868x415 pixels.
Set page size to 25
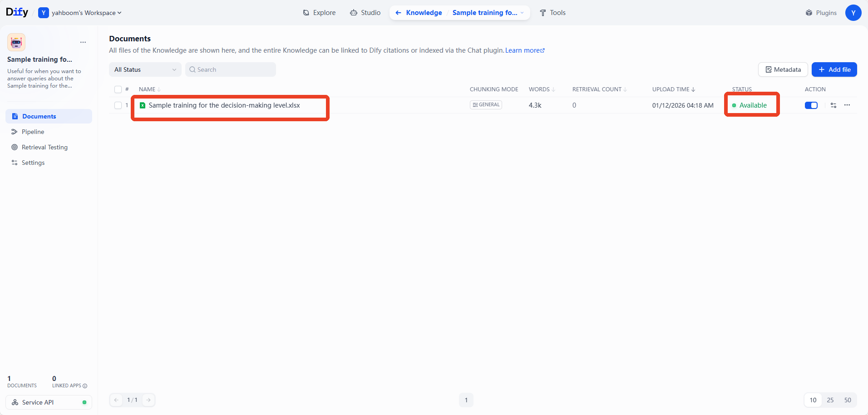pos(830,400)
